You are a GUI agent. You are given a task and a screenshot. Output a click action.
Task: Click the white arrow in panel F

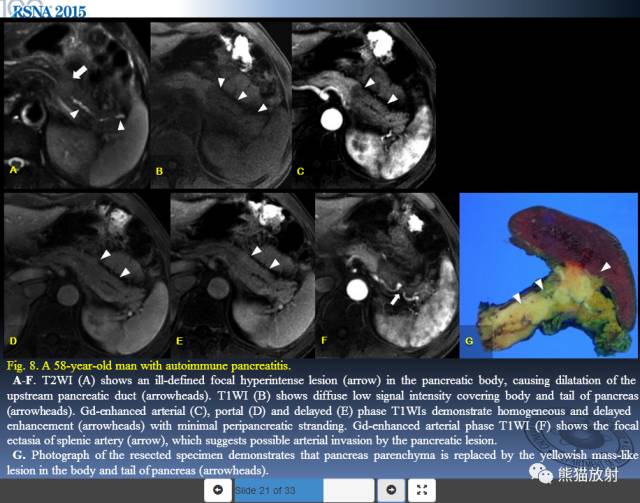tap(394, 300)
